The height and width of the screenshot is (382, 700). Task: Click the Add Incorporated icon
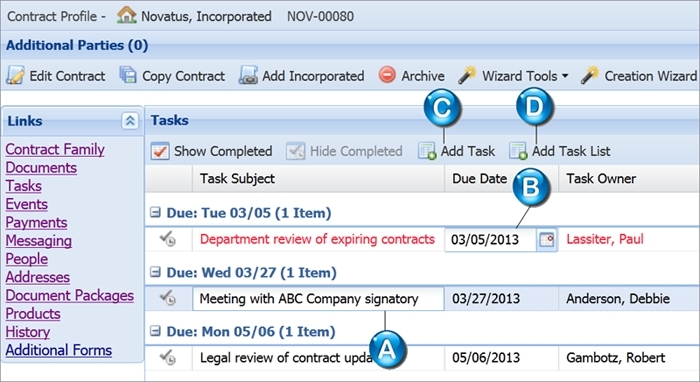coord(248,75)
